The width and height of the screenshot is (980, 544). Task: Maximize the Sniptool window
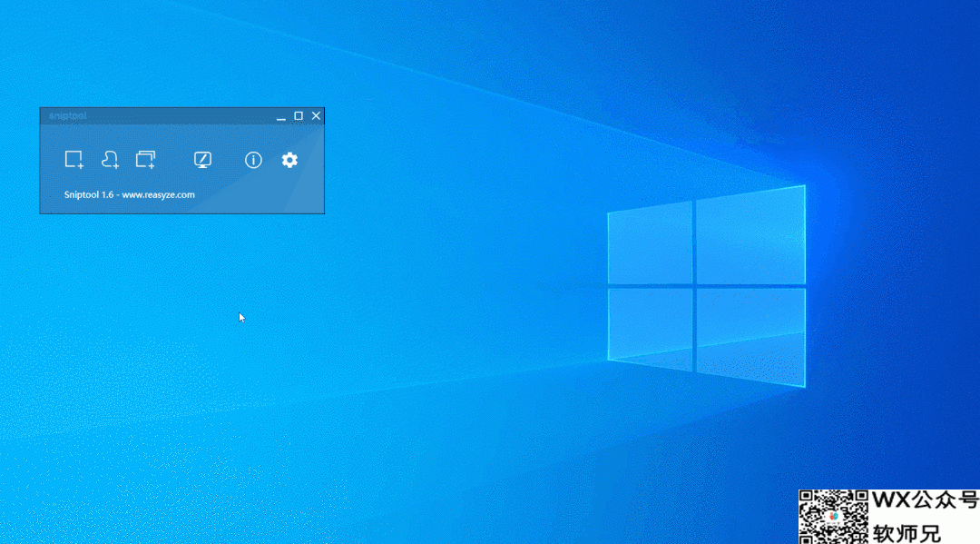coord(299,116)
